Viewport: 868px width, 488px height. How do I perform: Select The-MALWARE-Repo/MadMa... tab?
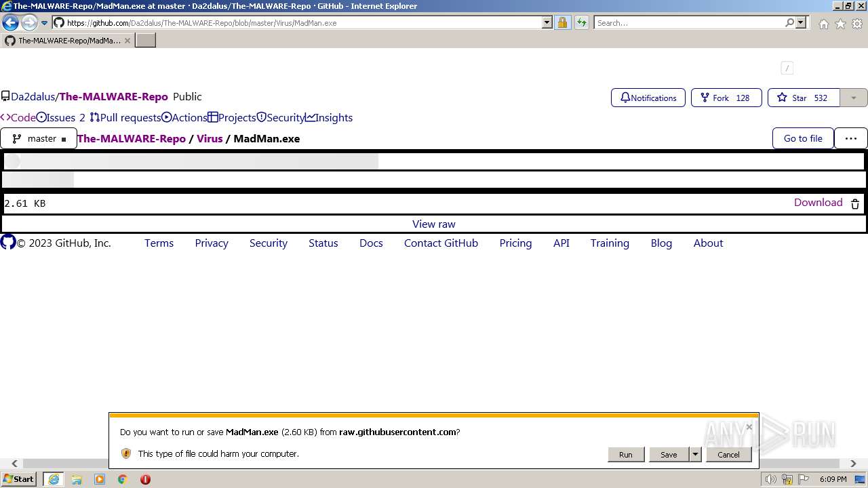coord(66,41)
